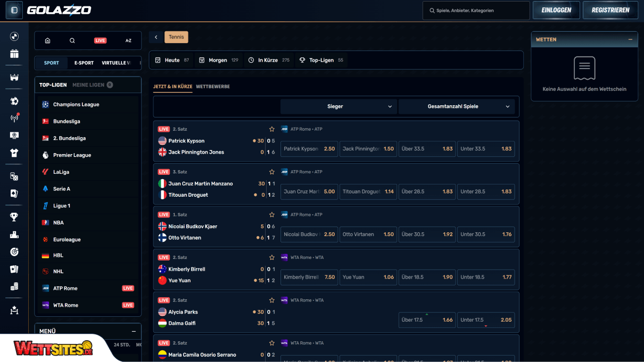Open the podium ranking icon in sidebar
The width and height of the screenshot is (644, 362).
click(x=14, y=234)
